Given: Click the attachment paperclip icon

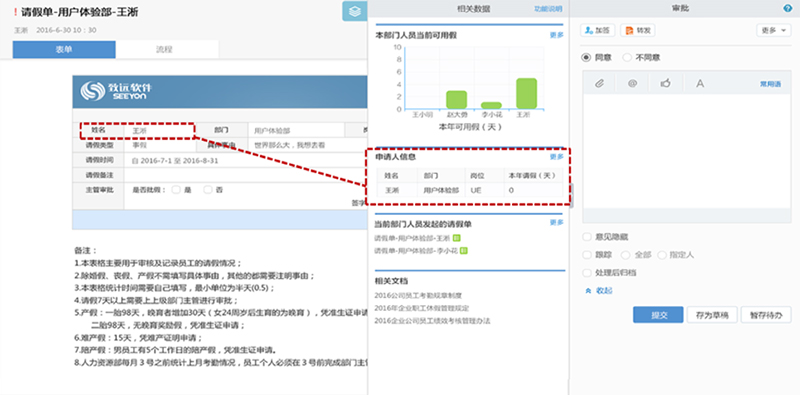Looking at the screenshot, I should 599,84.
